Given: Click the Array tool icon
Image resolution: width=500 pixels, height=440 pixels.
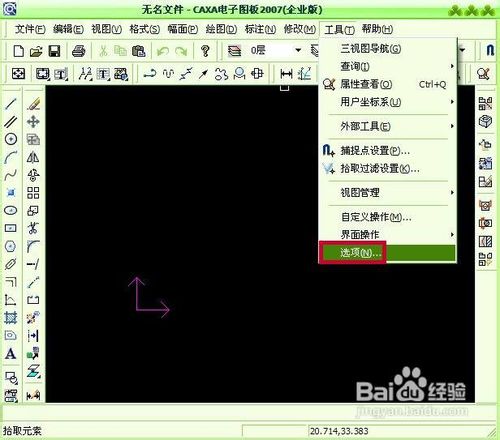Looking at the screenshot, I should pyautogui.click(x=33, y=193).
